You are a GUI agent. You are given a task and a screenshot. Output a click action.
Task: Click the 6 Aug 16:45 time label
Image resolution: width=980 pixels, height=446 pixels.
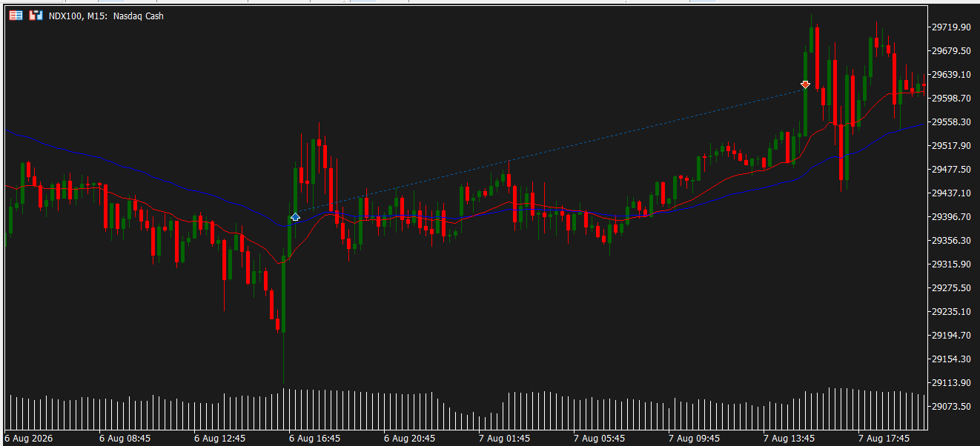pyautogui.click(x=314, y=439)
